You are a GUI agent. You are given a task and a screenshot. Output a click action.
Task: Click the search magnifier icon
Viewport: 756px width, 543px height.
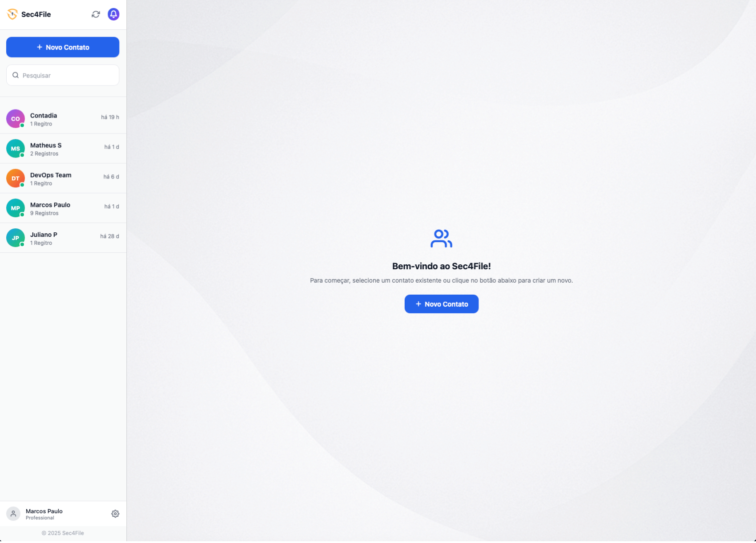pos(16,75)
